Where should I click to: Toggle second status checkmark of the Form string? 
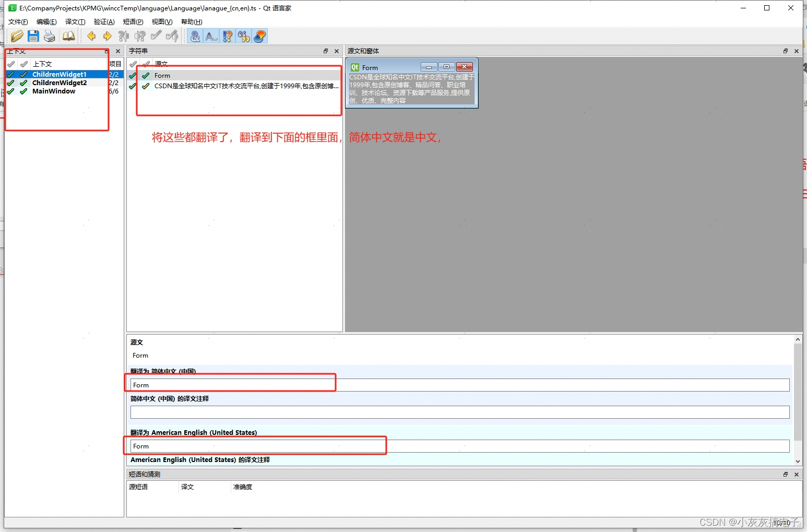point(146,76)
